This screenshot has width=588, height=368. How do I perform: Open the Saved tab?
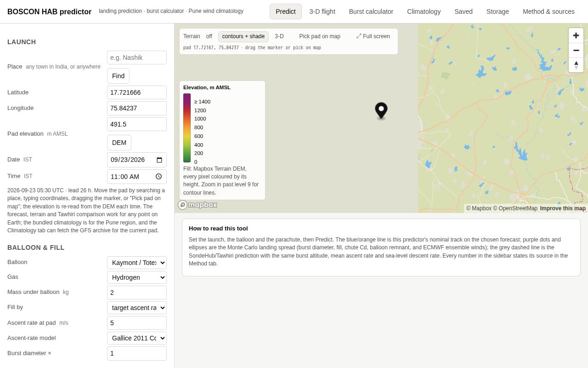point(464,11)
